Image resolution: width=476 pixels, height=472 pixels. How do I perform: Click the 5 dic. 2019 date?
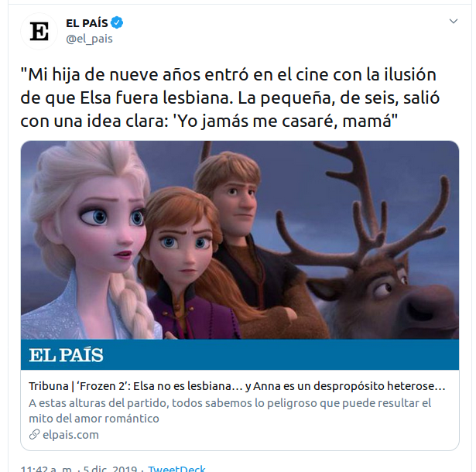point(110,468)
